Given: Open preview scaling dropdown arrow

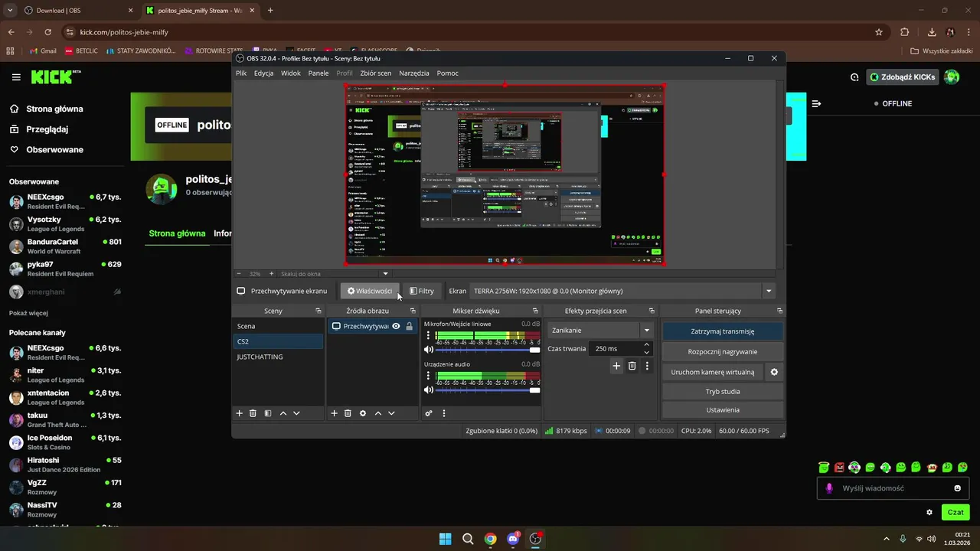Looking at the screenshot, I should tap(385, 273).
